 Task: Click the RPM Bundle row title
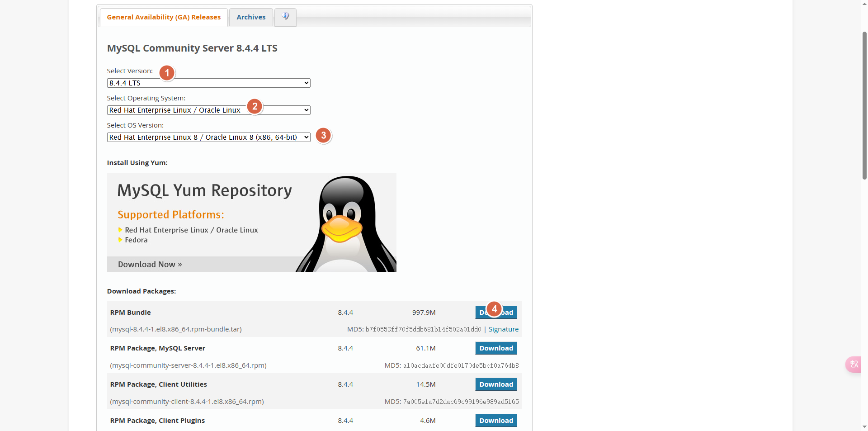point(130,313)
